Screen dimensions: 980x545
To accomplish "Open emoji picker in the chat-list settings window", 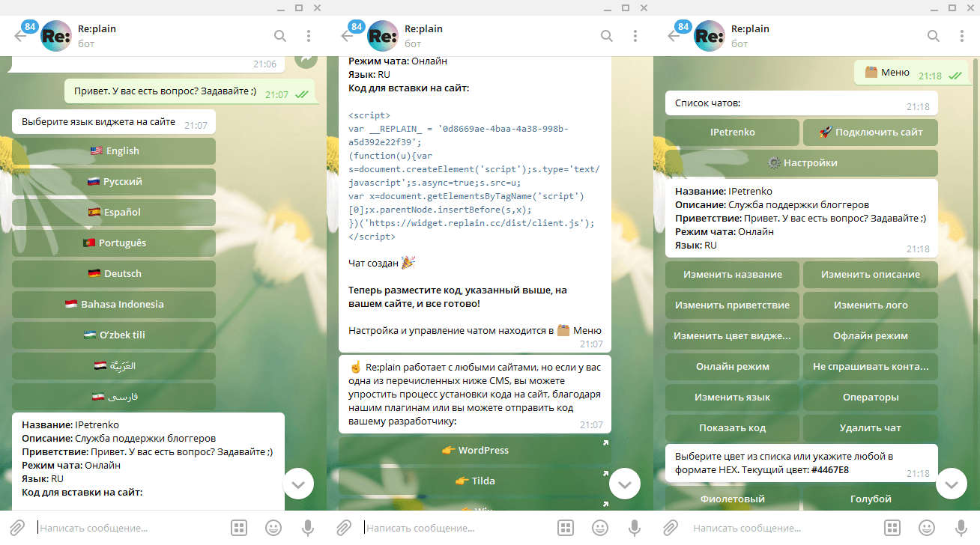I will tap(926, 528).
